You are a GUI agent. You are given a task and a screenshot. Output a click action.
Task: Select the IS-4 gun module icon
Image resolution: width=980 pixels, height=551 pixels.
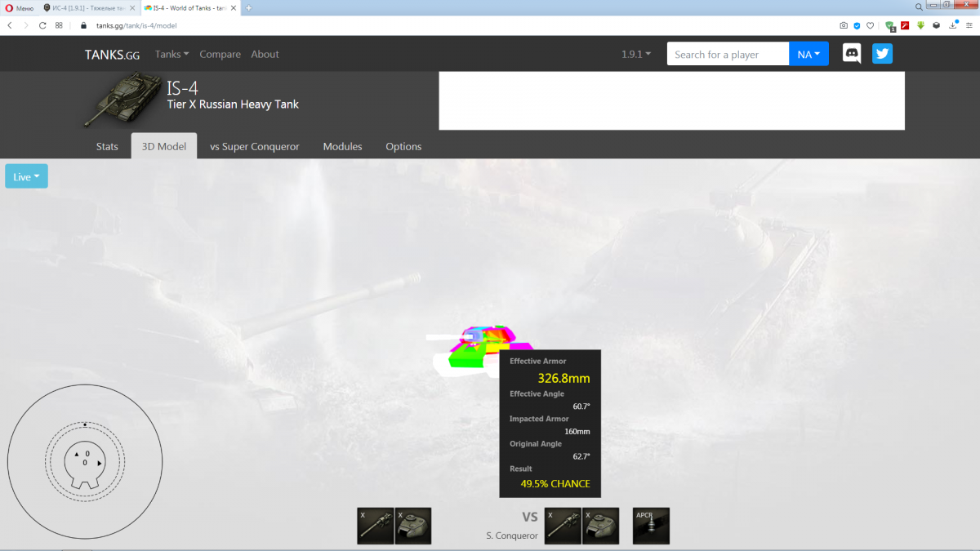coord(376,526)
